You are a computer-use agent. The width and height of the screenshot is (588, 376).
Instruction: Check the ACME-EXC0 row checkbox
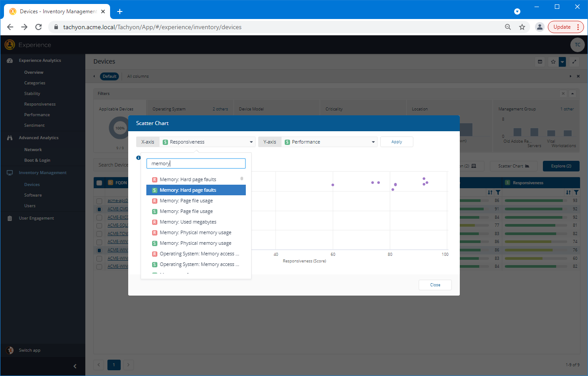(99, 217)
